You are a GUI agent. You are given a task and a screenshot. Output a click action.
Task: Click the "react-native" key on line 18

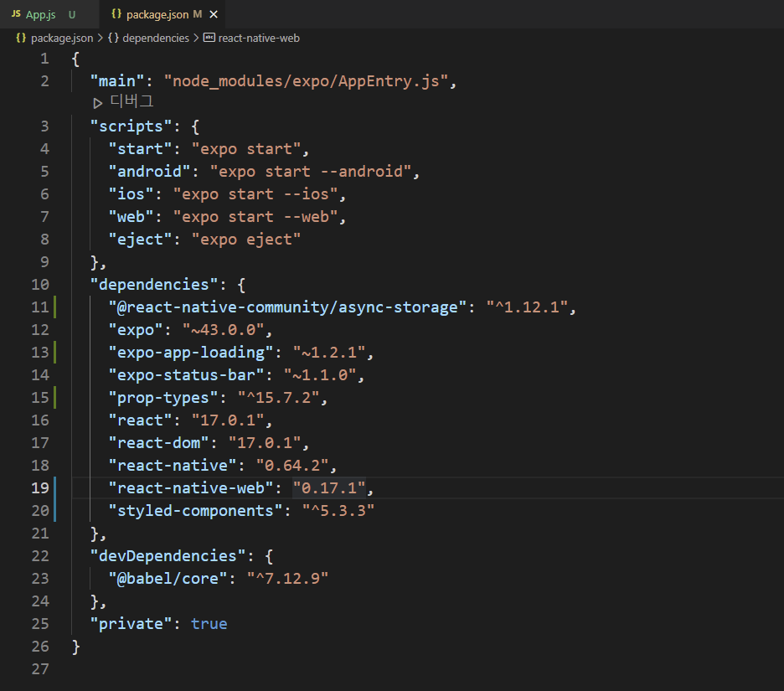pos(173,466)
